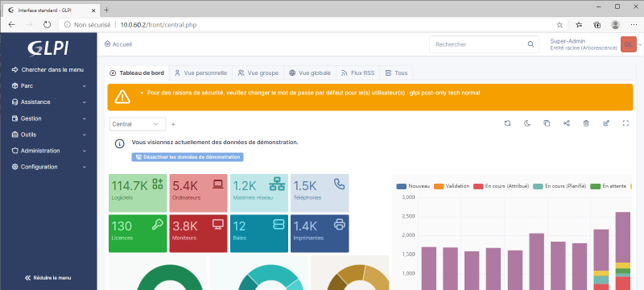Viewport: 644px width, 290px height.
Task: Toggle dashboard fullscreen icon
Action: 626,123
